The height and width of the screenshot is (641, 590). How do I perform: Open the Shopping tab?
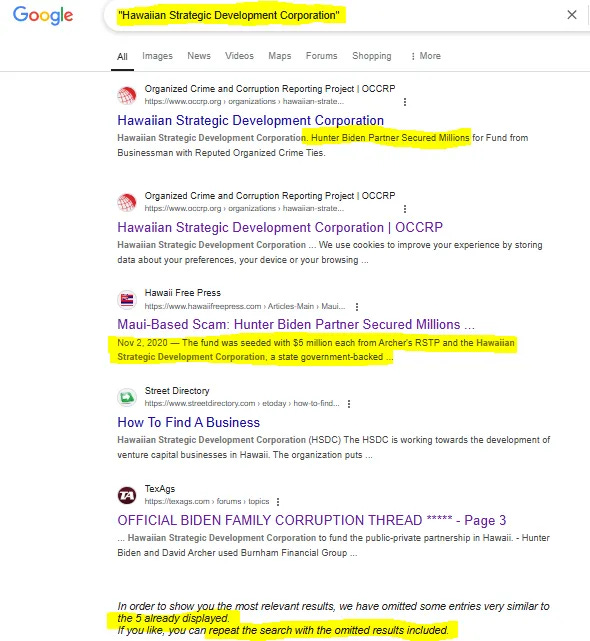click(372, 56)
